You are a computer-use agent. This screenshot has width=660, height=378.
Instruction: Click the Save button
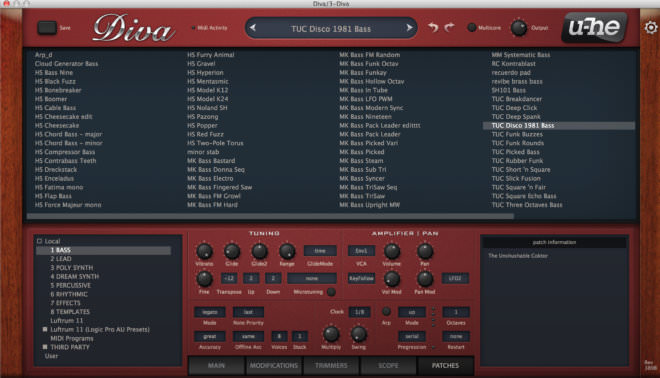(47, 28)
